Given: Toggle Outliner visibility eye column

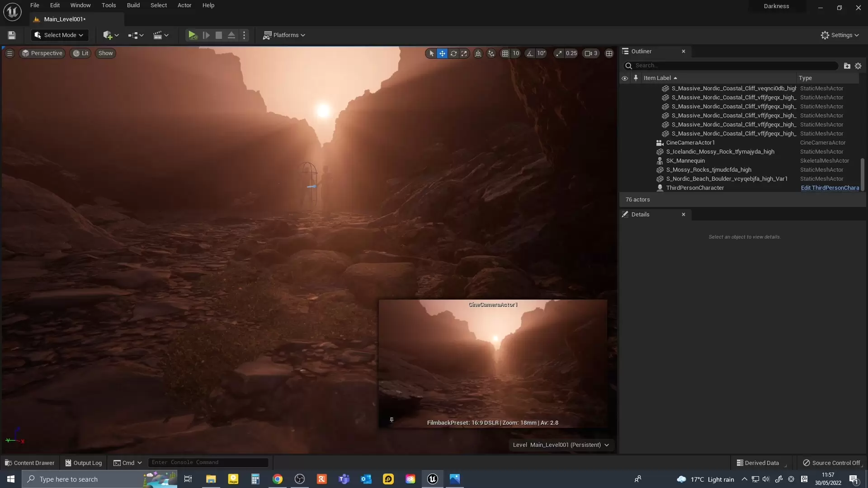Looking at the screenshot, I should (625, 78).
